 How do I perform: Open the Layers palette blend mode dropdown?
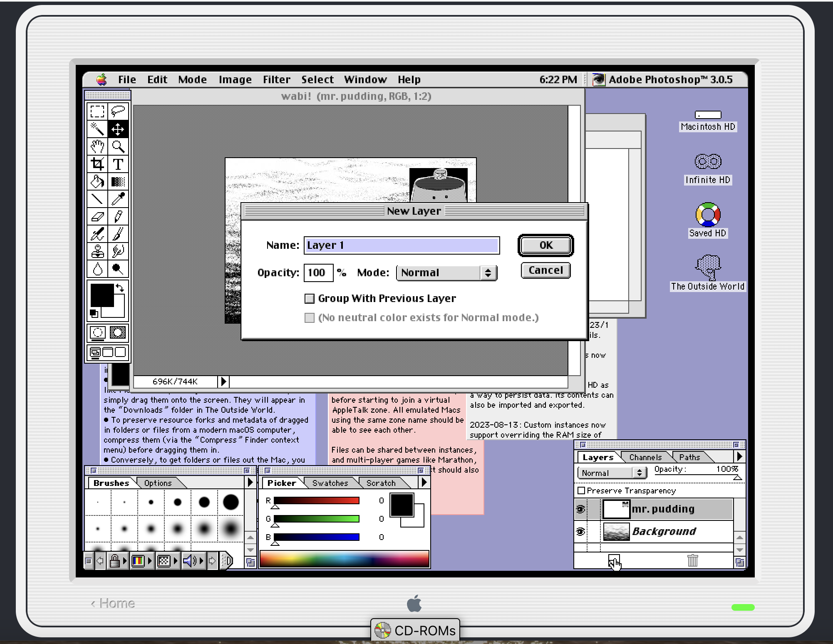pyautogui.click(x=612, y=473)
